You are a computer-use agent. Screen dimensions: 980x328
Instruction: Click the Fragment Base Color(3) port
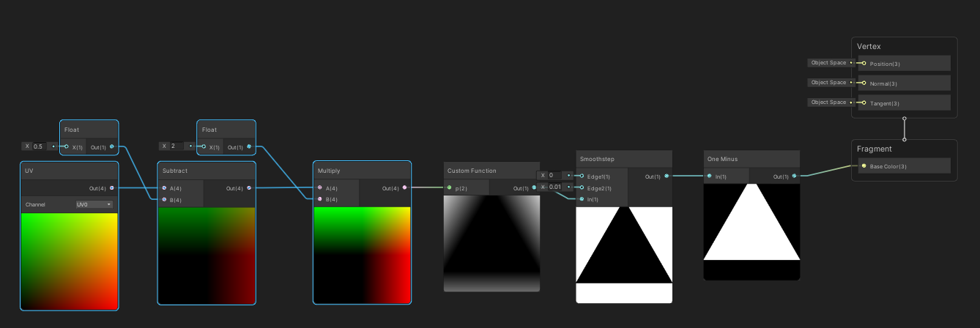864,166
